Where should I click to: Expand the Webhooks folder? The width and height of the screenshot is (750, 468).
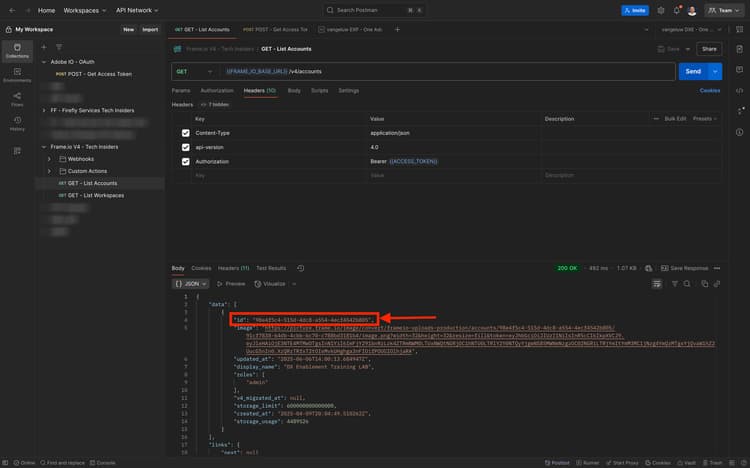(49, 158)
